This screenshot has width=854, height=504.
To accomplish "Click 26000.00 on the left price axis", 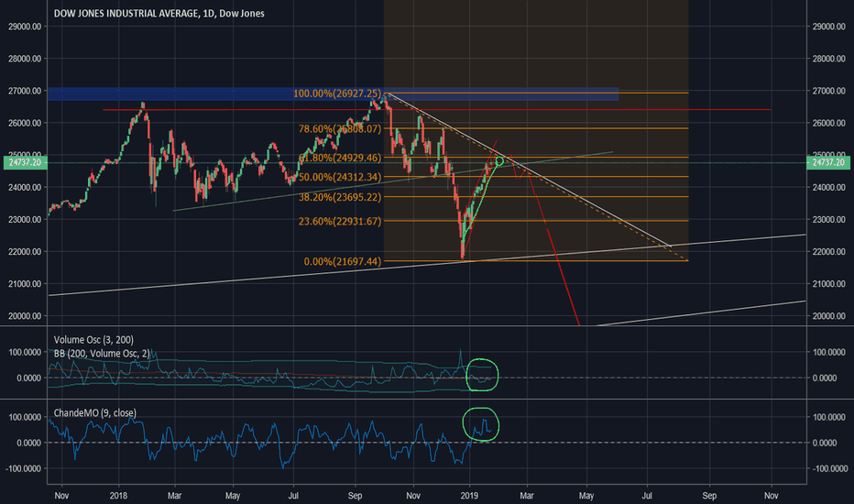I will click(25, 123).
